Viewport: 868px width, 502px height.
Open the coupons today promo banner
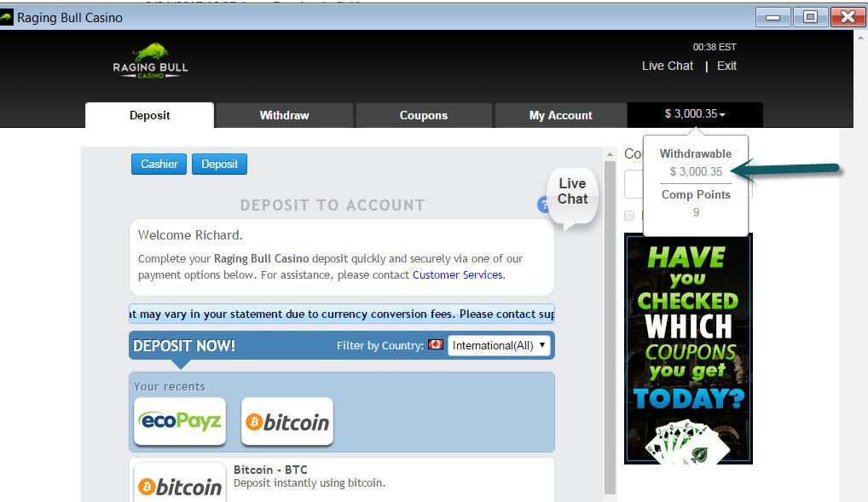688,348
